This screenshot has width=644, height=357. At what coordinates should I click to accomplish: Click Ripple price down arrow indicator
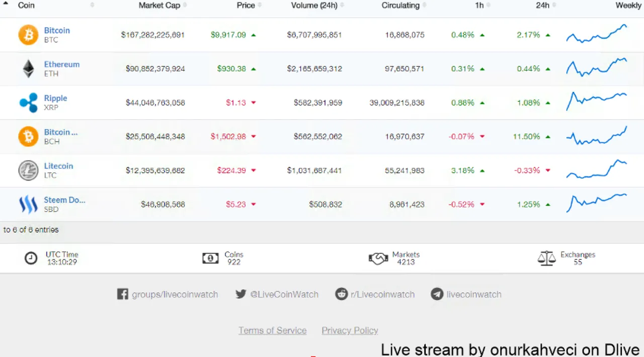pos(253,103)
